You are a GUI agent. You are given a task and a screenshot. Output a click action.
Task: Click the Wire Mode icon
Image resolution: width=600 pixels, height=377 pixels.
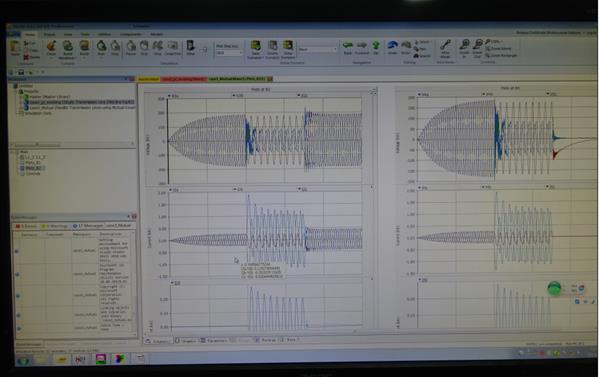click(x=445, y=48)
